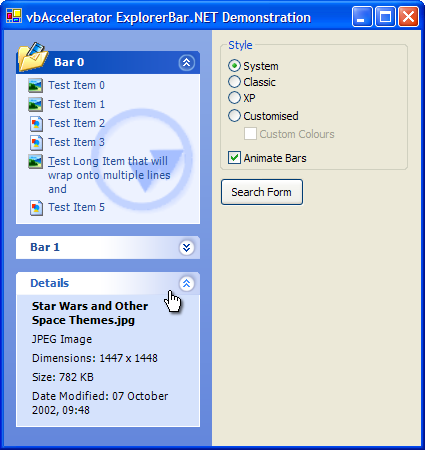Maximize the ExplorerBar demonstration window
Screen dimensions: 425x450
click(x=385, y=16)
